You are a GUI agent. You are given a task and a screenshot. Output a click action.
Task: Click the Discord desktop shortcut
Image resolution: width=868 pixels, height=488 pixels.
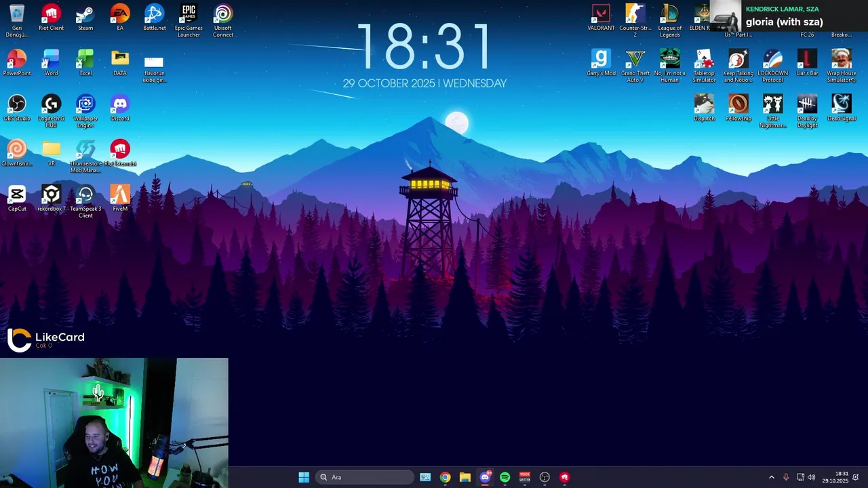click(x=120, y=108)
